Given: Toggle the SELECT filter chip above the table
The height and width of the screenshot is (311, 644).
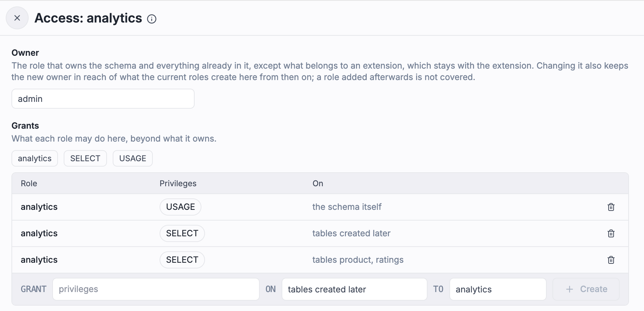Looking at the screenshot, I should pos(85,158).
